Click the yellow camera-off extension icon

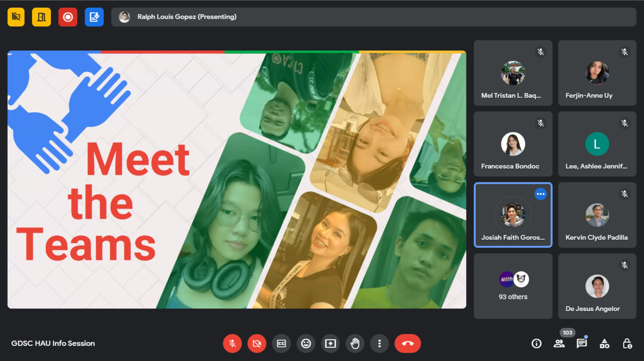(16, 17)
